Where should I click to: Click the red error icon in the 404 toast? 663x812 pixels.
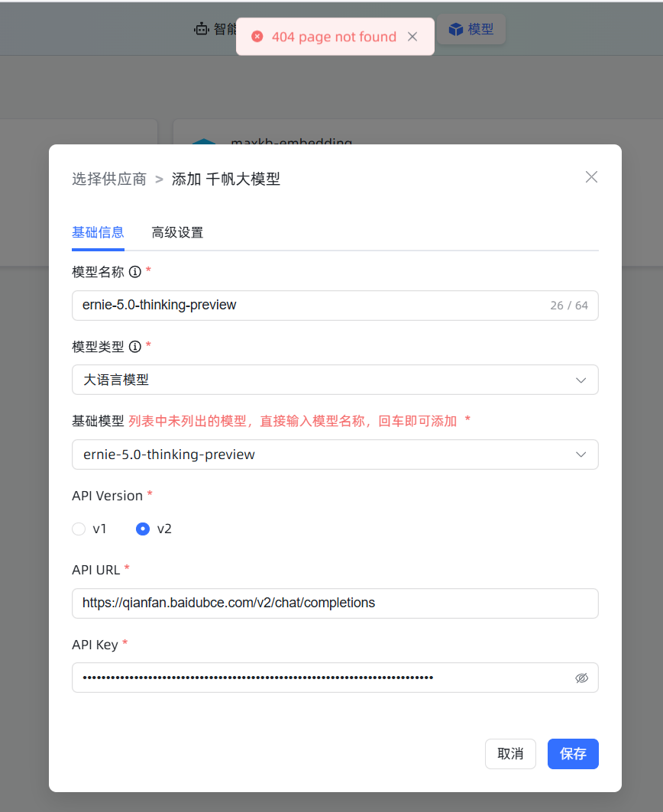(x=257, y=37)
